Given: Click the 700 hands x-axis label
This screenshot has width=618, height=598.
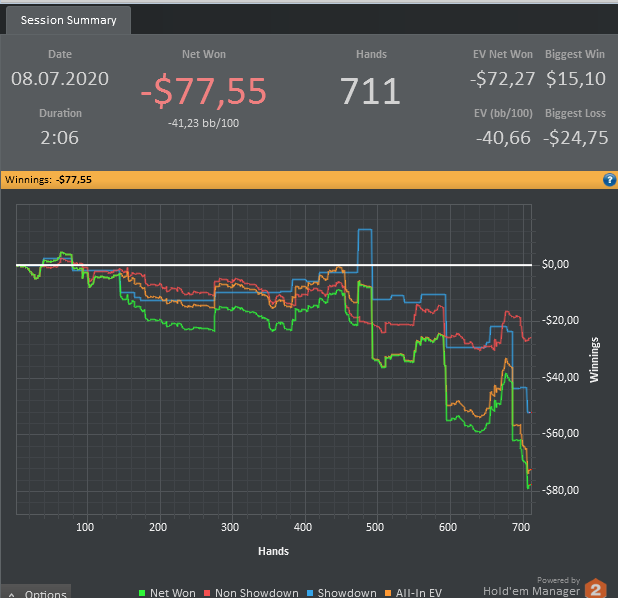Looking at the screenshot, I should 521,527.
